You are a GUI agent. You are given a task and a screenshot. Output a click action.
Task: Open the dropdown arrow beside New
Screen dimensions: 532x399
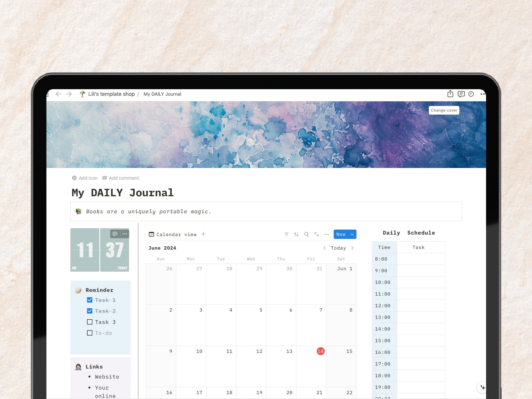[352, 234]
